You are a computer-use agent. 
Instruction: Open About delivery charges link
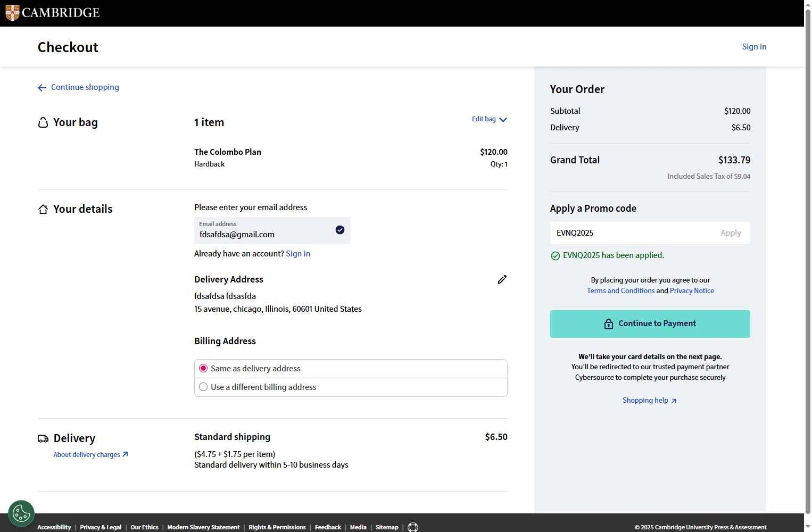(x=86, y=454)
